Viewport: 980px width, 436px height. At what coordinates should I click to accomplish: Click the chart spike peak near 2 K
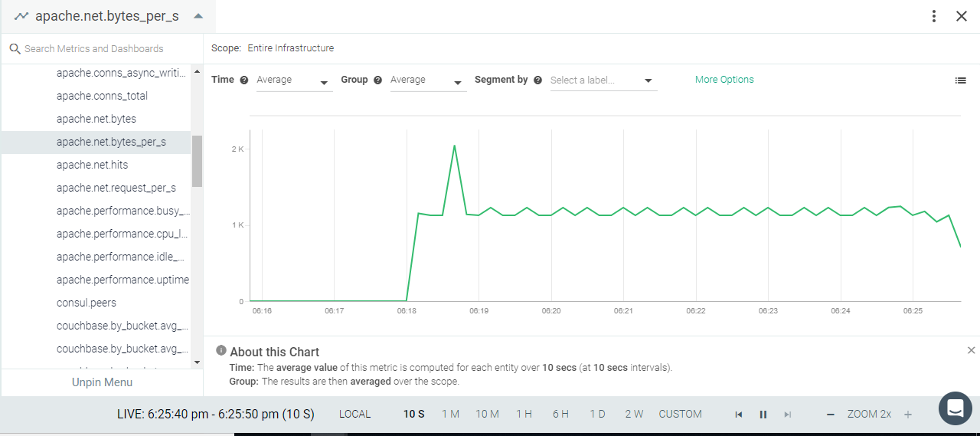(455, 146)
